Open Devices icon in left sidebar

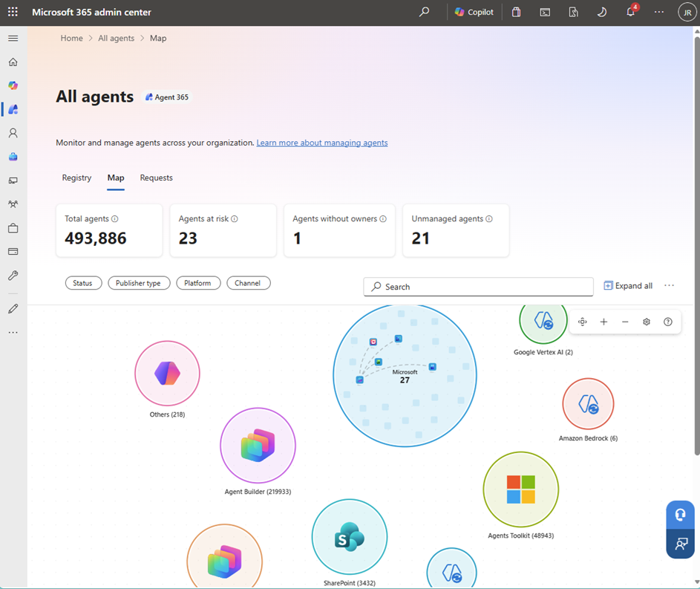13,180
